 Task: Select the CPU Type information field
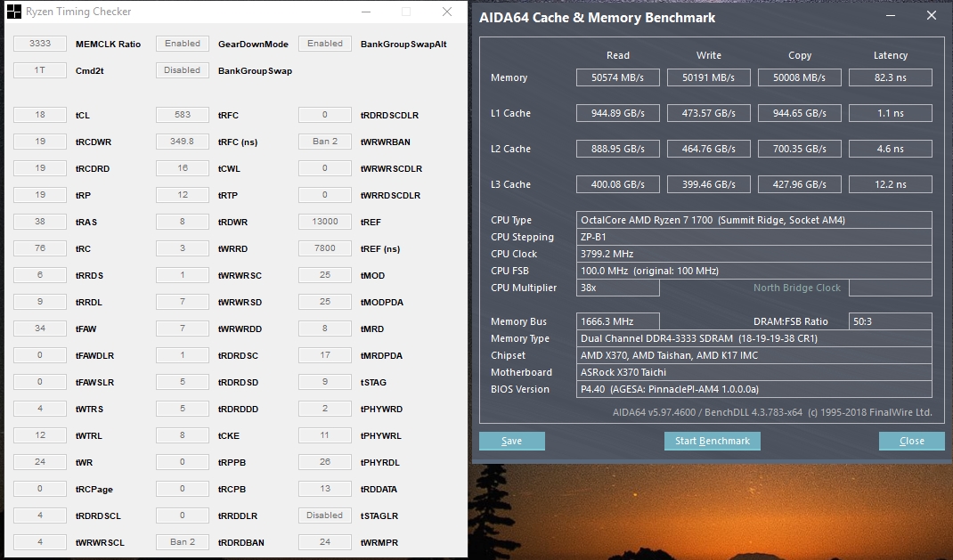(x=754, y=220)
